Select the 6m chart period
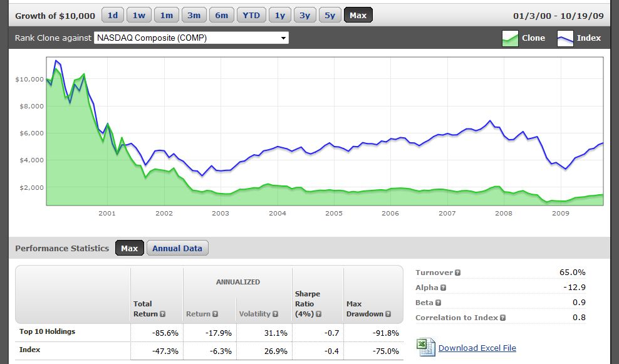This screenshot has width=619, height=364. pos(222,15)
